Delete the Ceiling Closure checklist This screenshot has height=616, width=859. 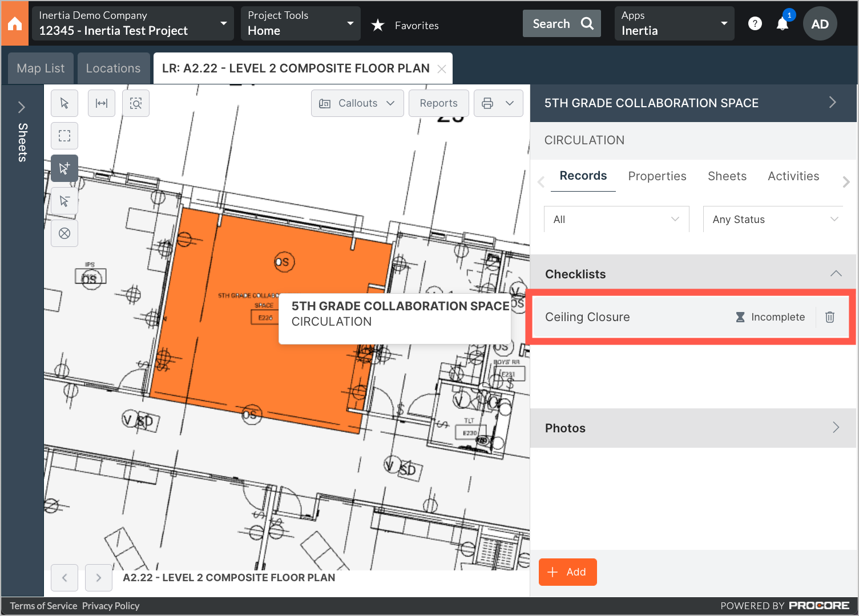(x=830, y=317)
